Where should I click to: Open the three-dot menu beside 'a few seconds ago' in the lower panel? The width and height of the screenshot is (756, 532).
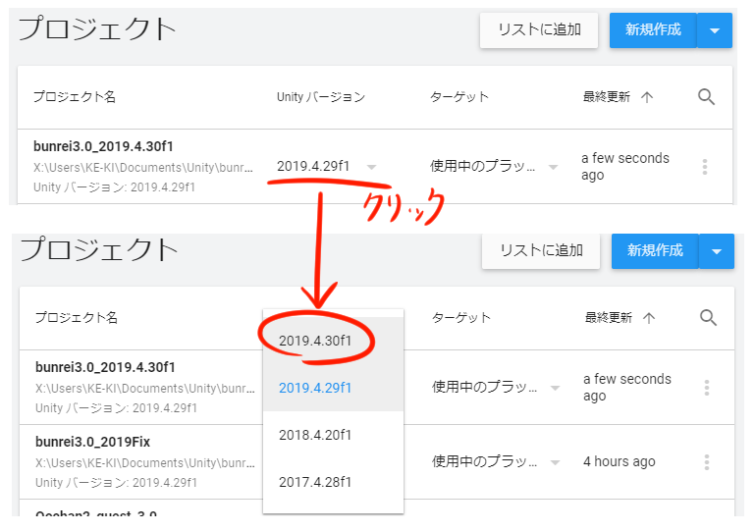(x=706, y=388)
